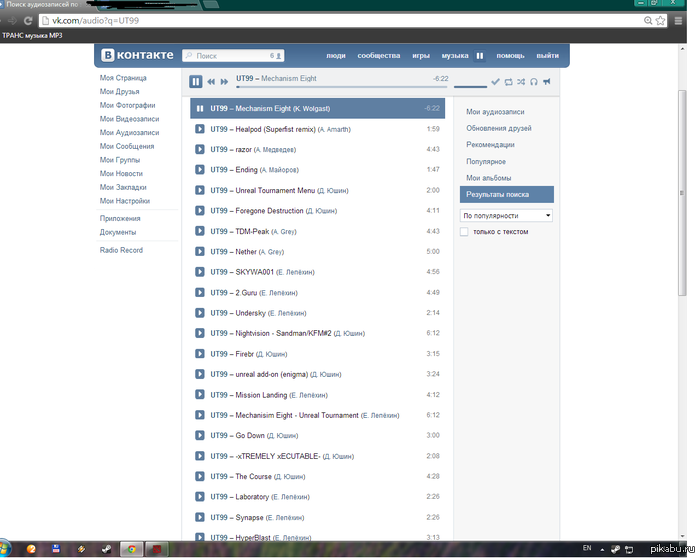Play the track UT99 – Healpod
700x560 pixels.
200,129
